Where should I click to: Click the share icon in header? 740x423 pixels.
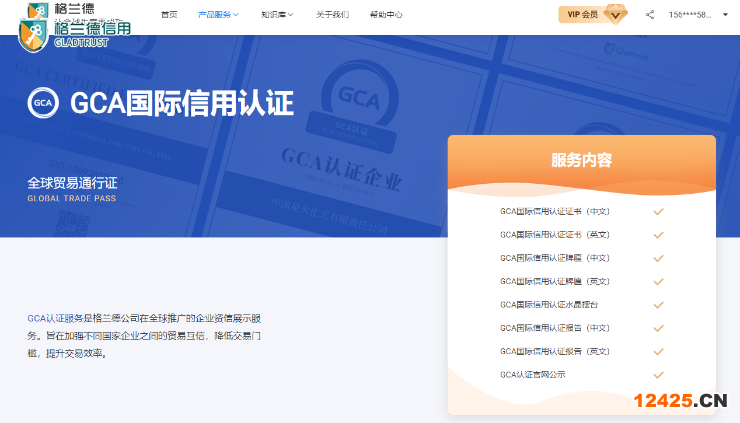pos(650,15)
